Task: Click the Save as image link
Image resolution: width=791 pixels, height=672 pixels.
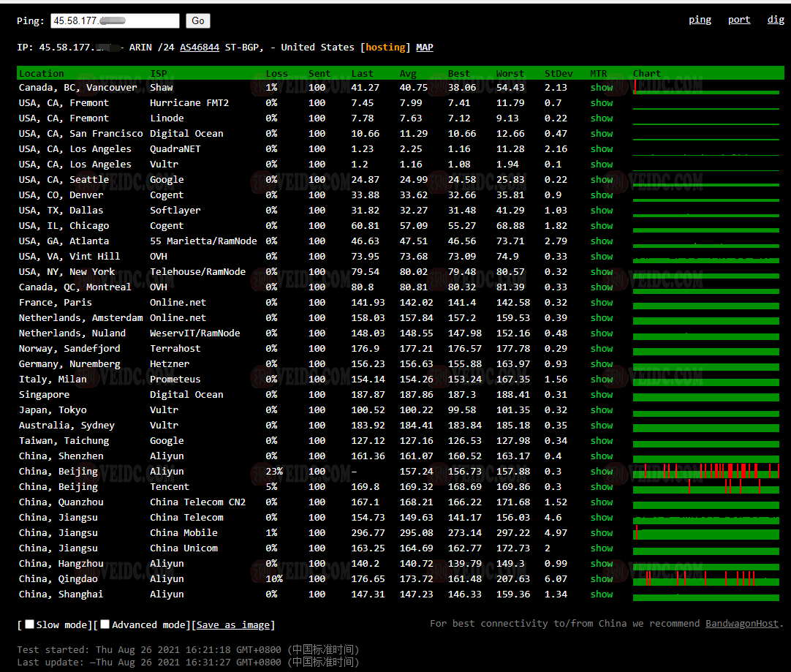Action: point(233,625)
